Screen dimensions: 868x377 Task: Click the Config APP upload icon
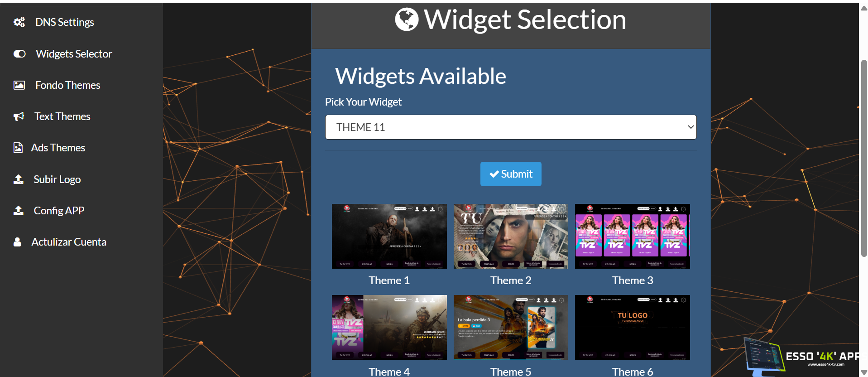[19, 211]
